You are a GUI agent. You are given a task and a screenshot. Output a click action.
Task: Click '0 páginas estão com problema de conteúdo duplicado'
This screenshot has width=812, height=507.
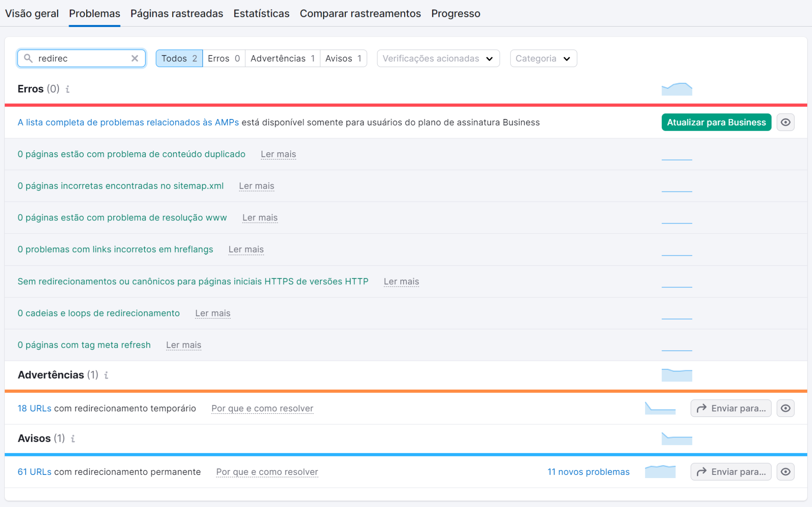(131, 154)
